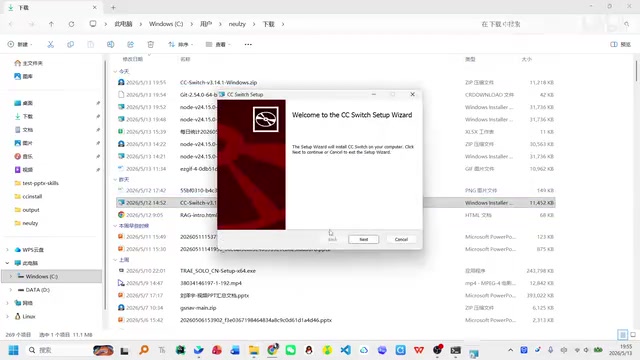
Task: Open Visual Studio Code from the taskbar
Action: (x=345, y=350)
